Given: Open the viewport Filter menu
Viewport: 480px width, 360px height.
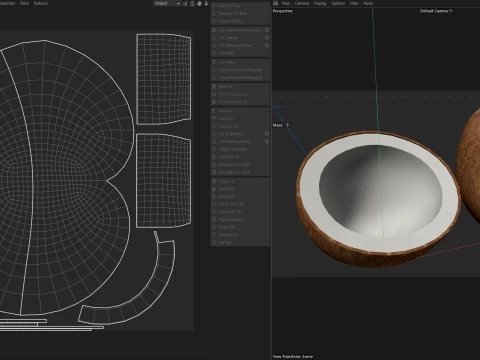Looking at the screenshot, I should click(354, 3).
